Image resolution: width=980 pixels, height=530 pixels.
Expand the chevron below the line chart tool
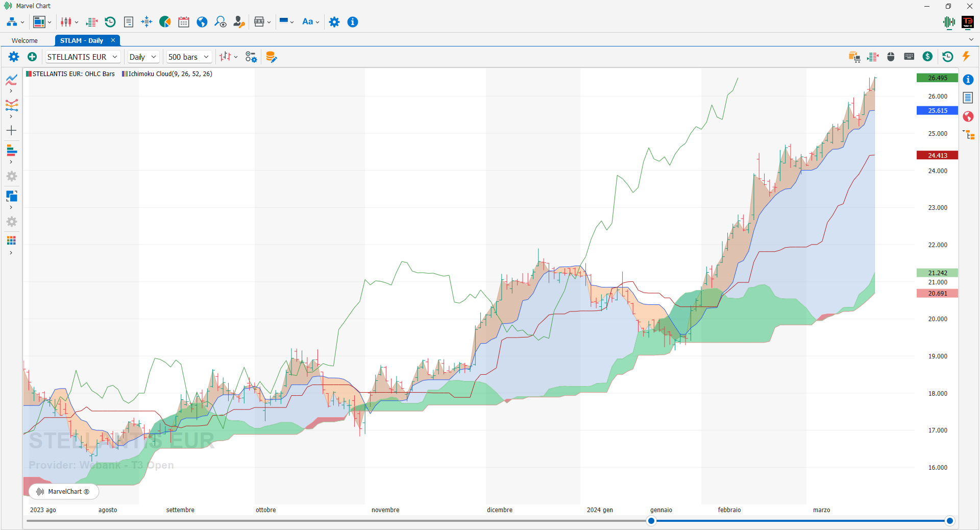pos(11,91)
